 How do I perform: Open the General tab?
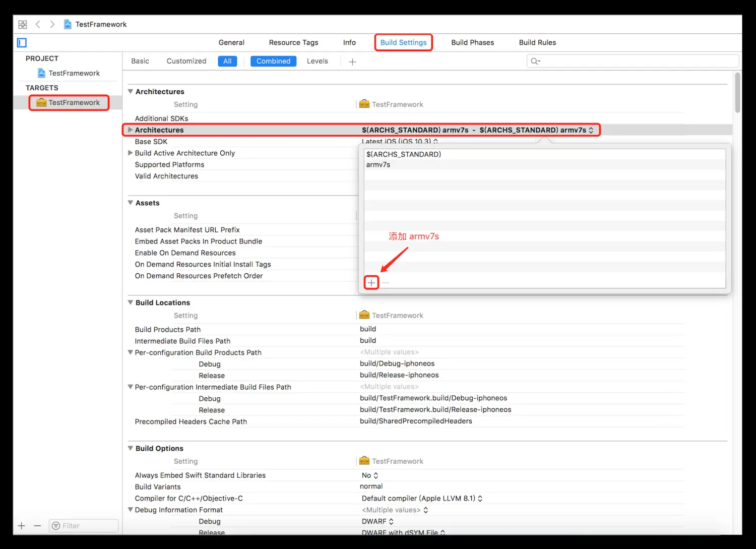coord(231,42)
